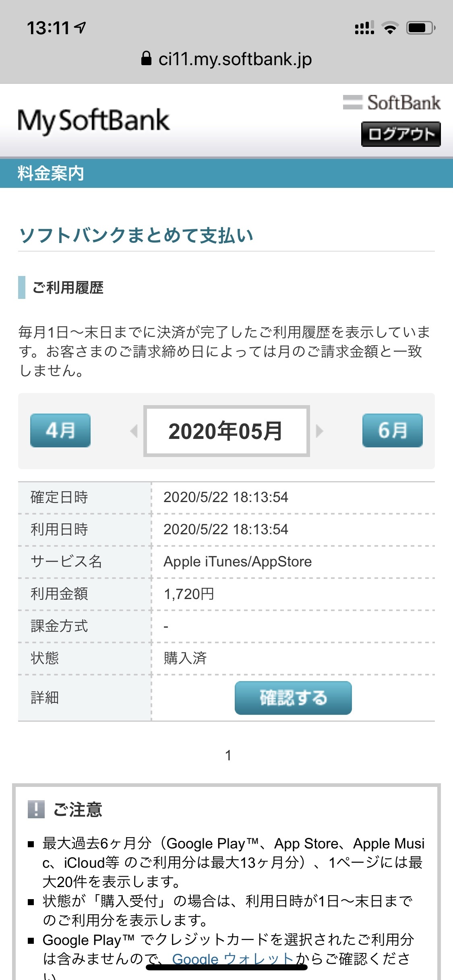
Task: Tap the ソフトバンクまとめて支払い heading
Action: click(136, 235)
